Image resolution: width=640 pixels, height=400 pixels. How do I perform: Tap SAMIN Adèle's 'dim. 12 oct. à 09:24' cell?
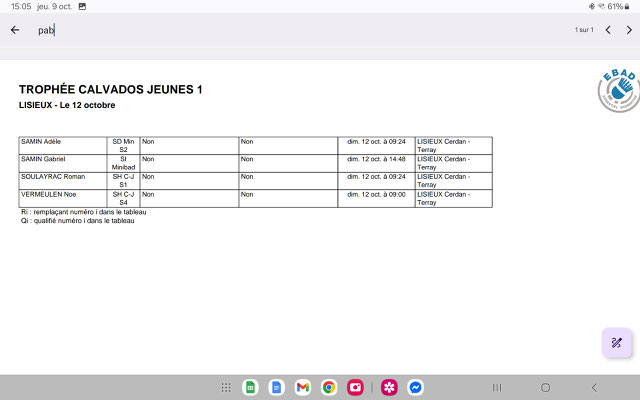pyautogui.click(x=376, y=146)
